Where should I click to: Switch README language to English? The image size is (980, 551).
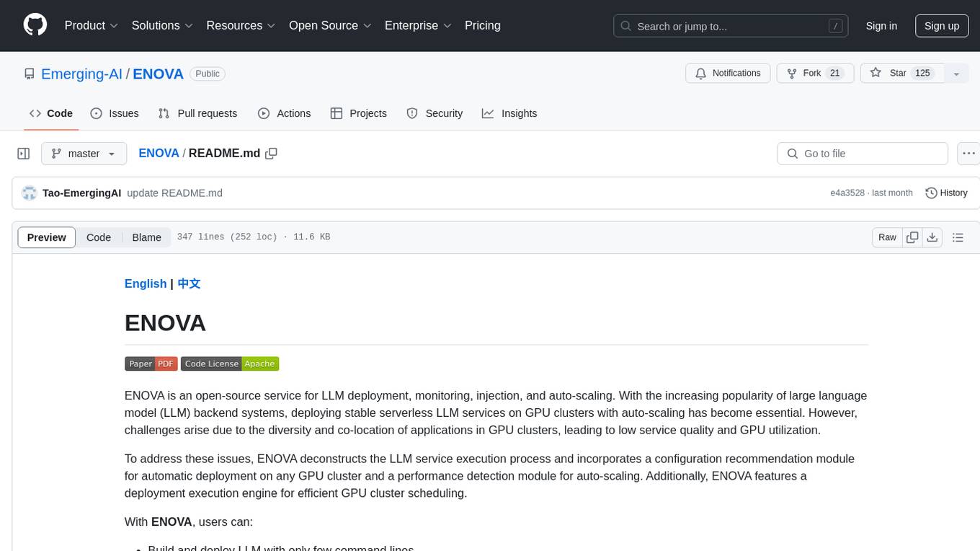[x=146, y=283]
